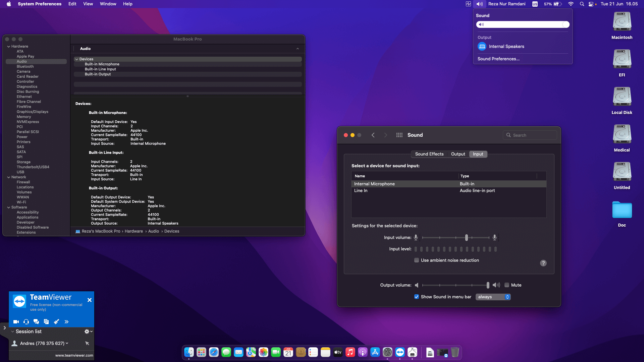
Task: Open the Sound speaker icon in menu bar
Action: [479, 4]
